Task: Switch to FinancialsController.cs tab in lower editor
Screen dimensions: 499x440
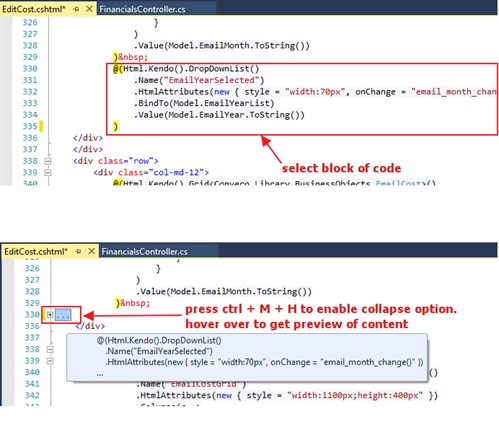Action: (144, 252)
